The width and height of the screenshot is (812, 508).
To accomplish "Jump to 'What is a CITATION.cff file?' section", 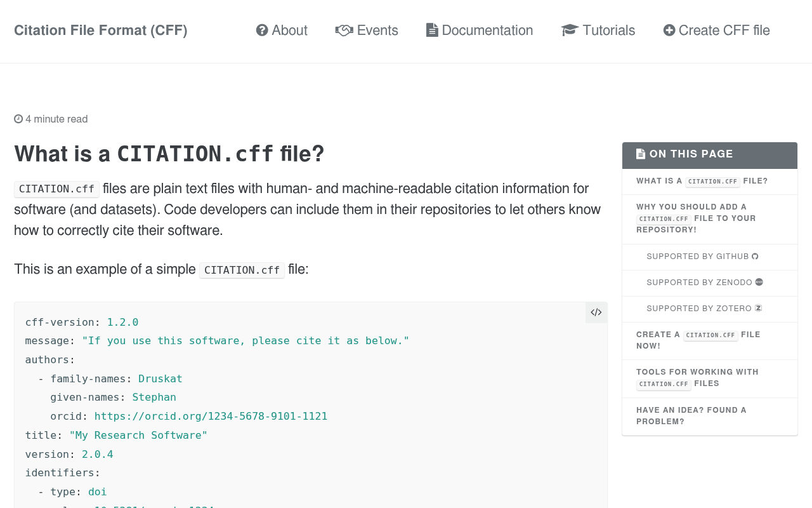I will [709, 181].
